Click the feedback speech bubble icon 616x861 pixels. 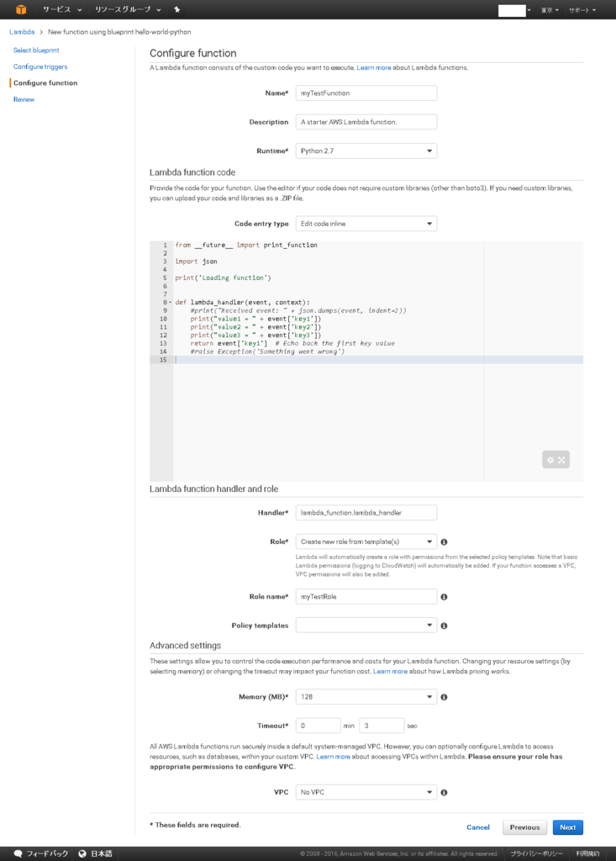pos(18,854)
